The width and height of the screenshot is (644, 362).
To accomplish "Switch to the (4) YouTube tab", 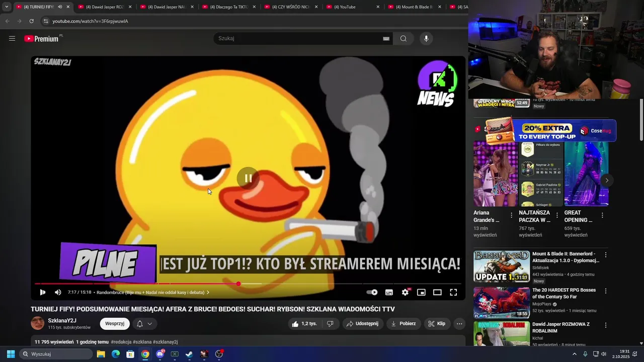I will click(x=353, y=7).
